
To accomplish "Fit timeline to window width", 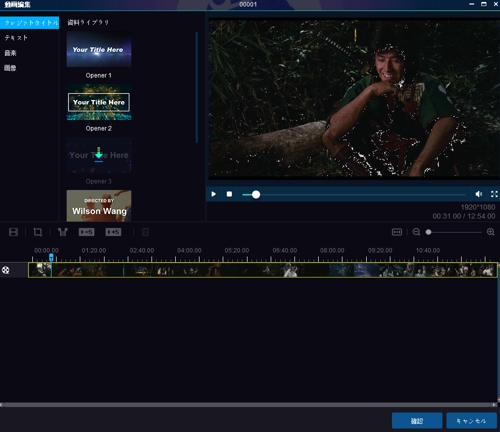I will [397, 232].
